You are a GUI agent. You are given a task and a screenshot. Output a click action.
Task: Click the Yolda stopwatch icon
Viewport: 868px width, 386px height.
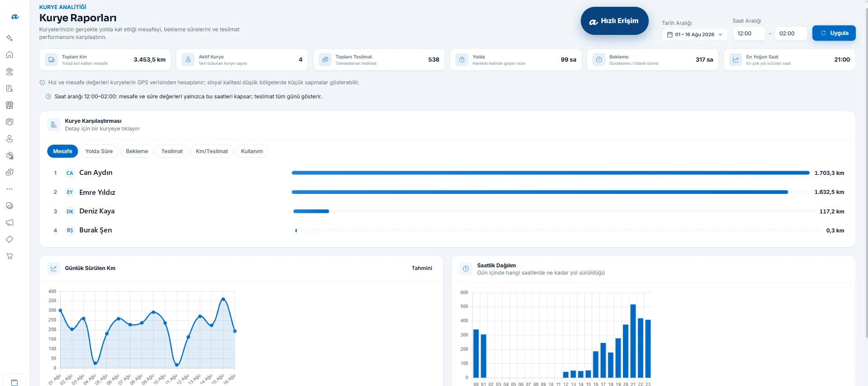(462, 60)
